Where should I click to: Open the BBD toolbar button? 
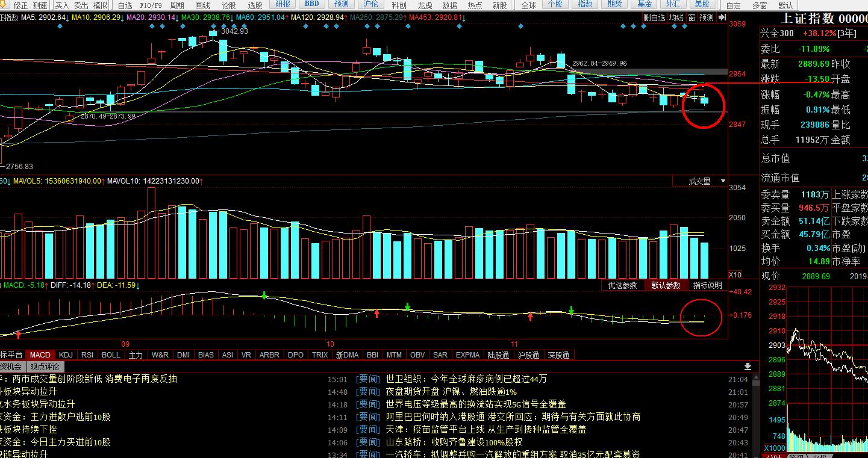pyautogui.click(x=311, y=5)
